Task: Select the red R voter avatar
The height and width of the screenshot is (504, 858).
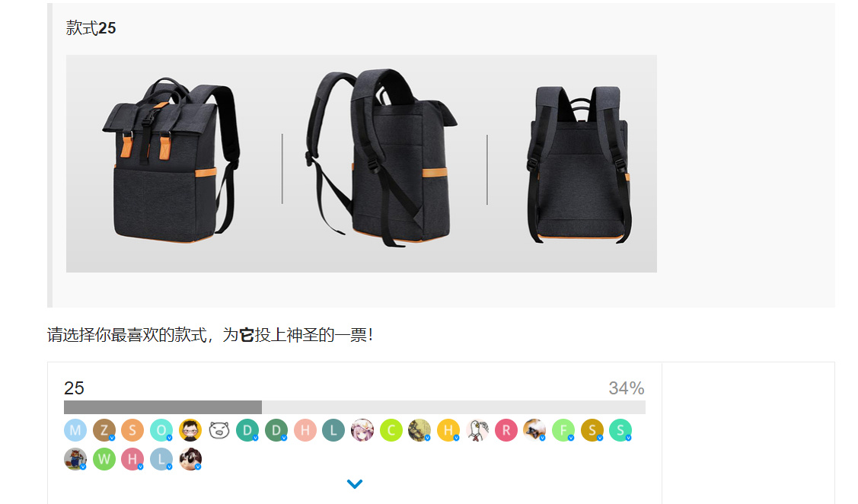Action: tap(506, 430)
